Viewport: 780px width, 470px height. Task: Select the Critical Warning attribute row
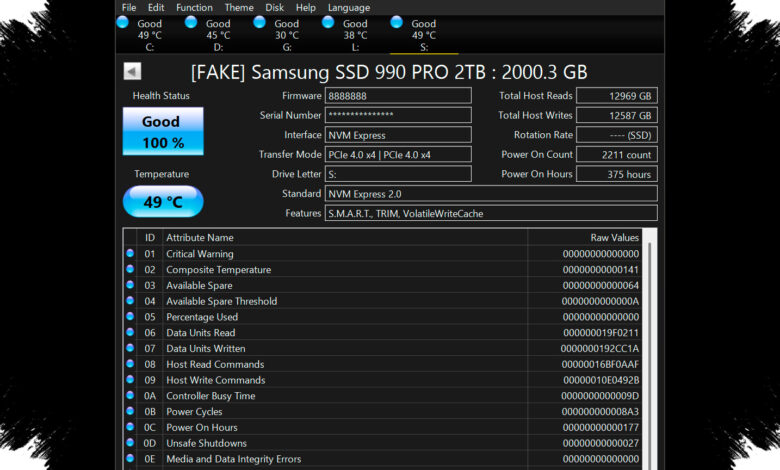pyautogui.click(x=383, y=254)
